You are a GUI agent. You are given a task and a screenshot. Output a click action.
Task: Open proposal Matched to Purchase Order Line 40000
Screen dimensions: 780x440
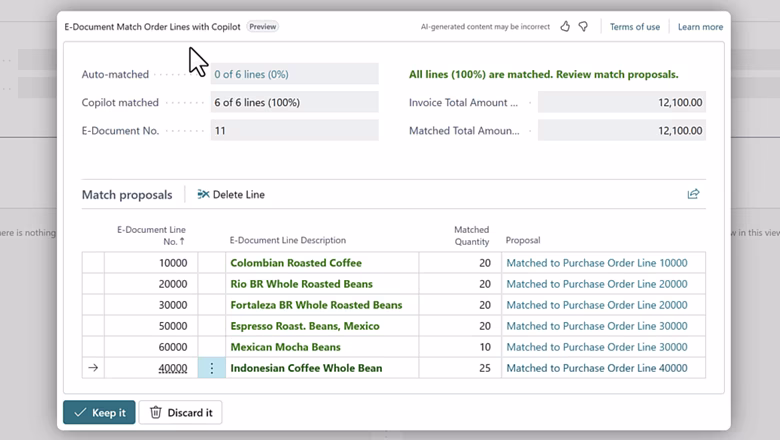coord(596,368)
